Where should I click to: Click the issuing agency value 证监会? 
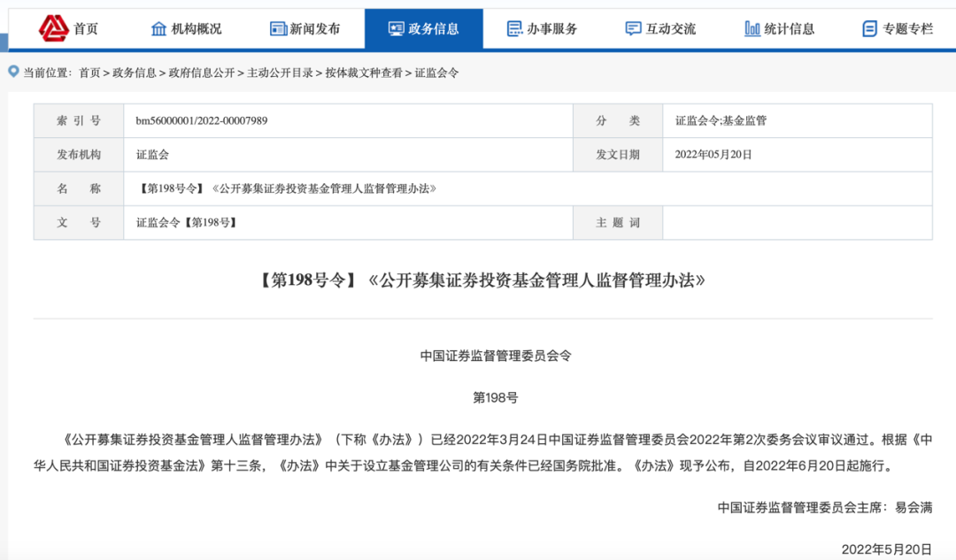click(152, 155)
